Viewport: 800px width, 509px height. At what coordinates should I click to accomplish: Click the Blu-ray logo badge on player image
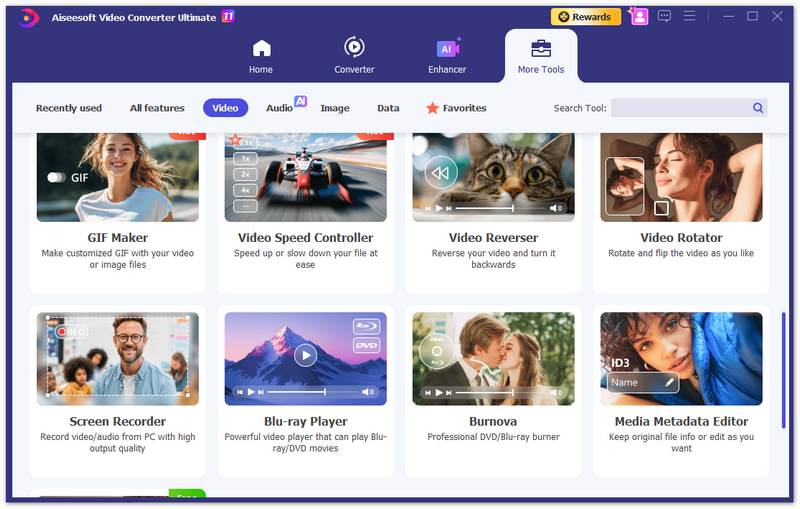(366, 326)
